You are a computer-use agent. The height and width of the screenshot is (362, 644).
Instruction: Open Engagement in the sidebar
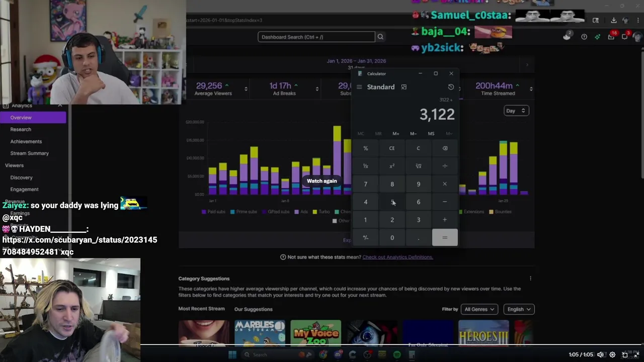pos(25,190)
